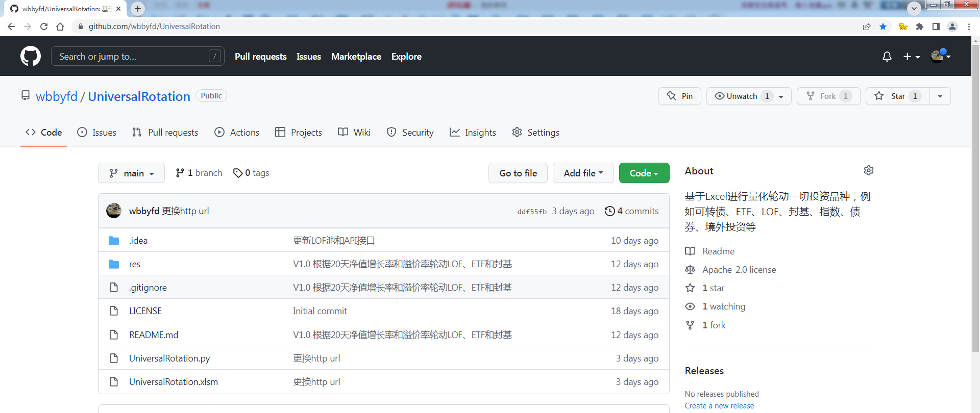Open the 4 commits history link
The image size is (980, 413).
(x=632, y=211)
